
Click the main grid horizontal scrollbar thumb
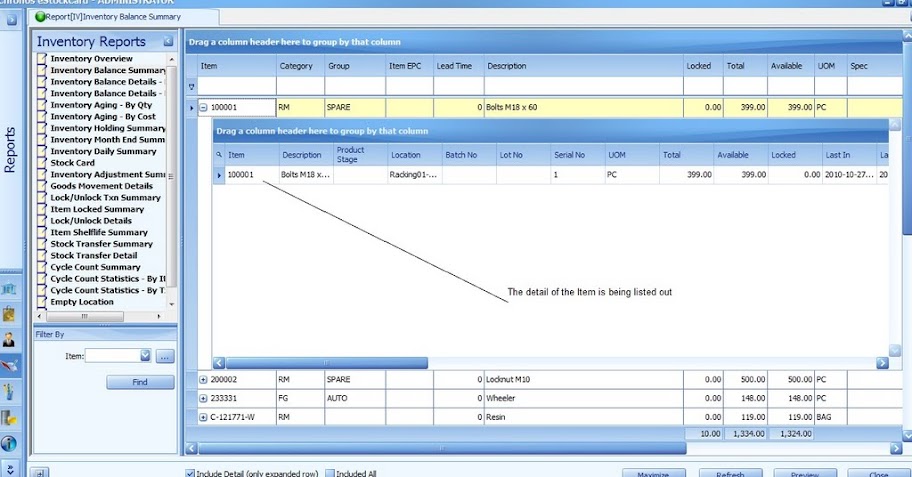pyautogui.click(x=442, y=448)
